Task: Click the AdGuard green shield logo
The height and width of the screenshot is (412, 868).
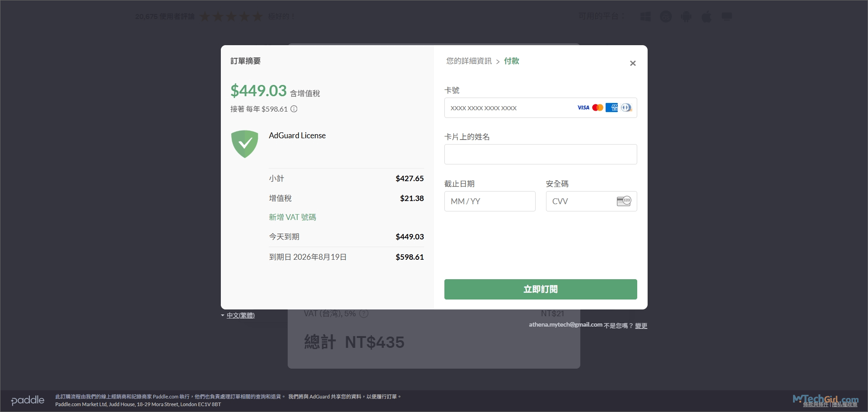Action: pyautogui.click(x=244, y=144)
